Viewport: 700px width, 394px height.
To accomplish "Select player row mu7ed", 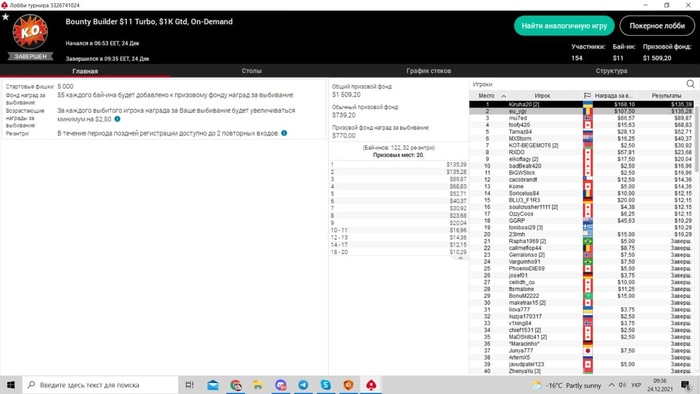I will click(582, 118).
